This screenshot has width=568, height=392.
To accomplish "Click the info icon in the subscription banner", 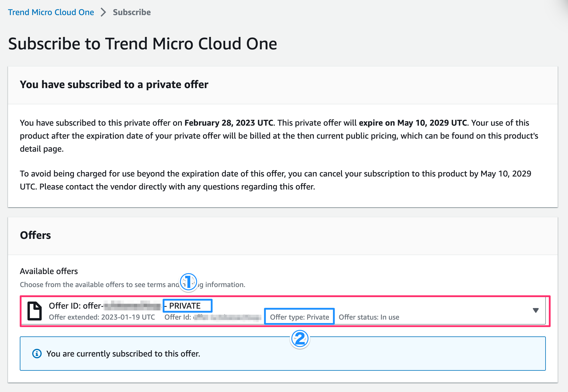I will pos(37,354).
